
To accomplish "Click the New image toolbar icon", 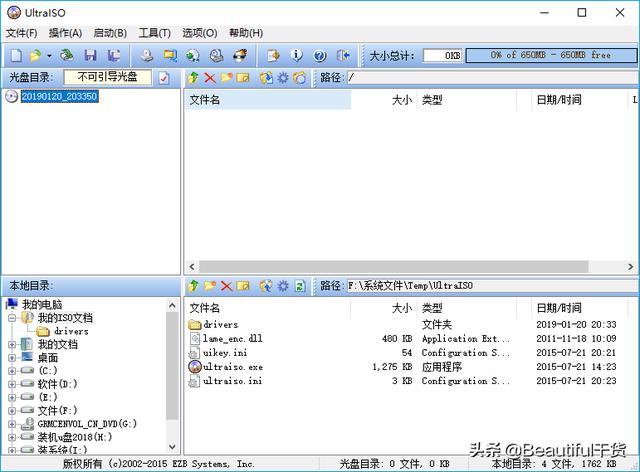I will point(16,55).
